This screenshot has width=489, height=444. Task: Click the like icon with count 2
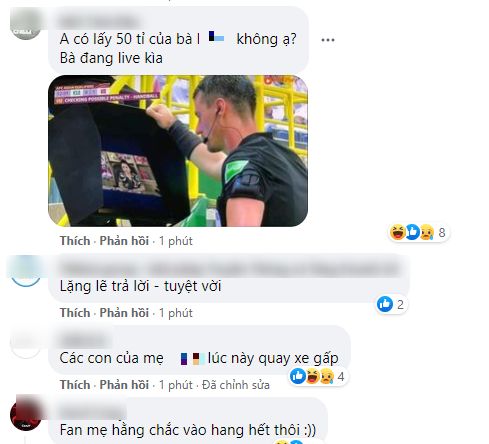pos(385,304)
